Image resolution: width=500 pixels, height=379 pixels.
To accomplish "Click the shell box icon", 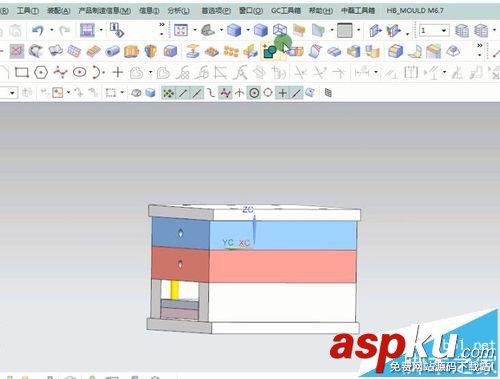I will (395, 51).
